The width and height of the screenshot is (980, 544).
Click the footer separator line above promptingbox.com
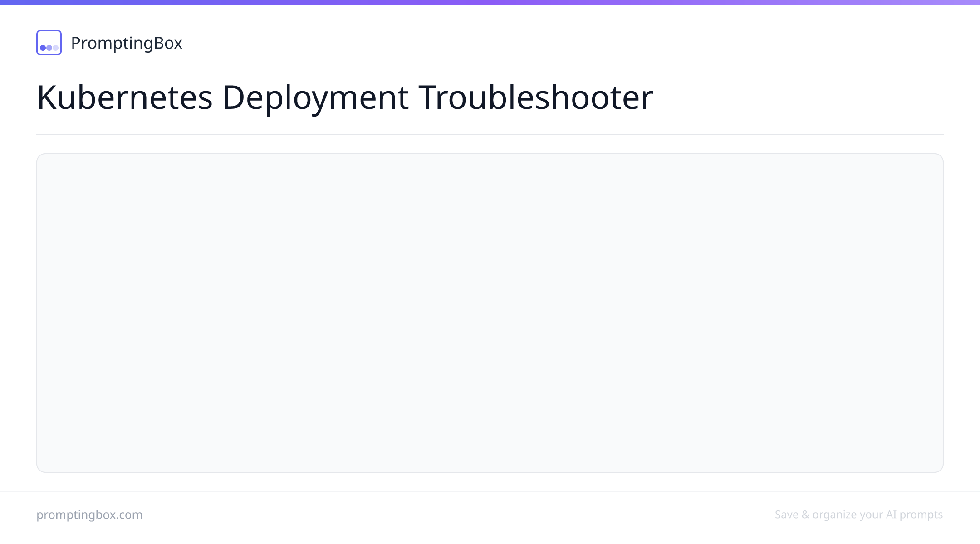click(490, 491)
